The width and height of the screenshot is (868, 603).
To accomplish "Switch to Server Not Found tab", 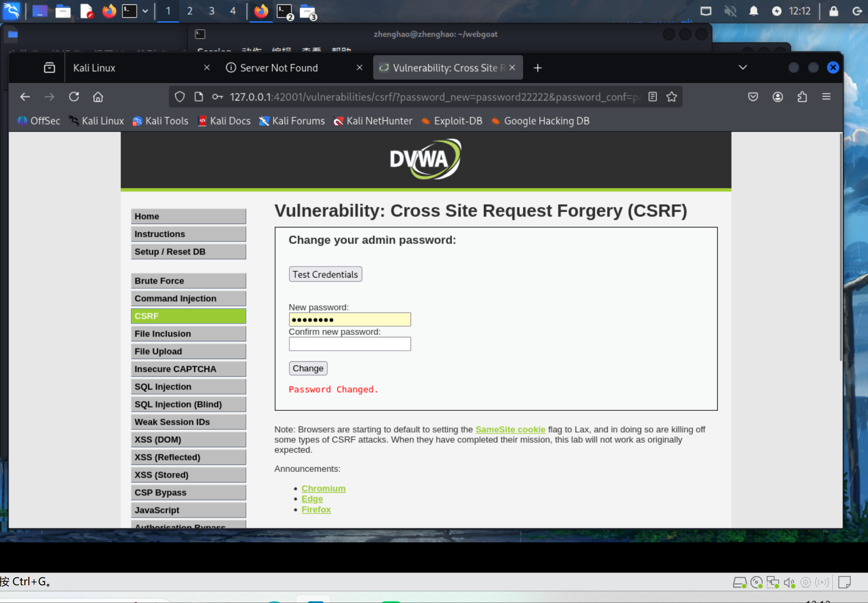I will coord(279,68).
